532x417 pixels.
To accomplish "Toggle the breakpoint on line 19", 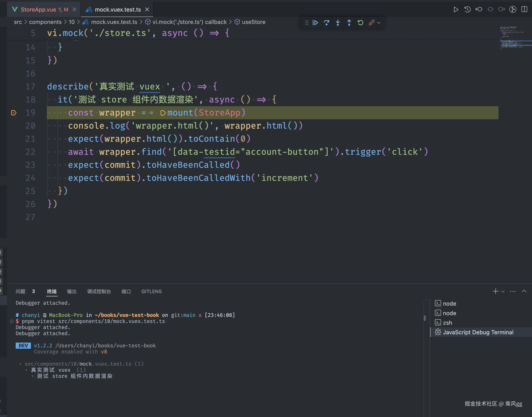I will [x=14, y=113].
